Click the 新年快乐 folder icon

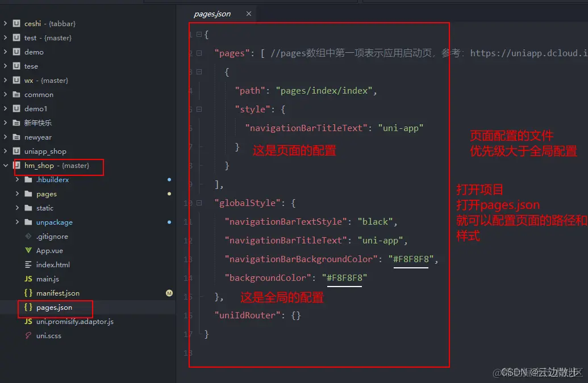(16, 123)
